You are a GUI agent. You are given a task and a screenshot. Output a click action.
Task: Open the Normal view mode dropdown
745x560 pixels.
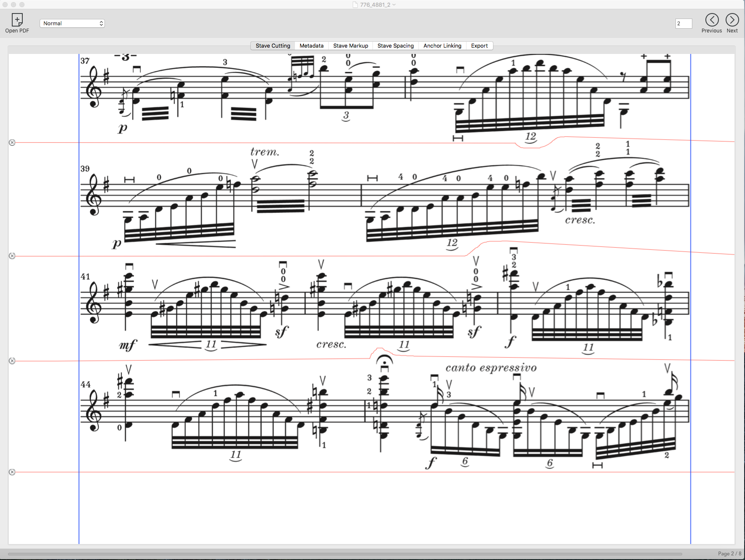click(72, 24)
